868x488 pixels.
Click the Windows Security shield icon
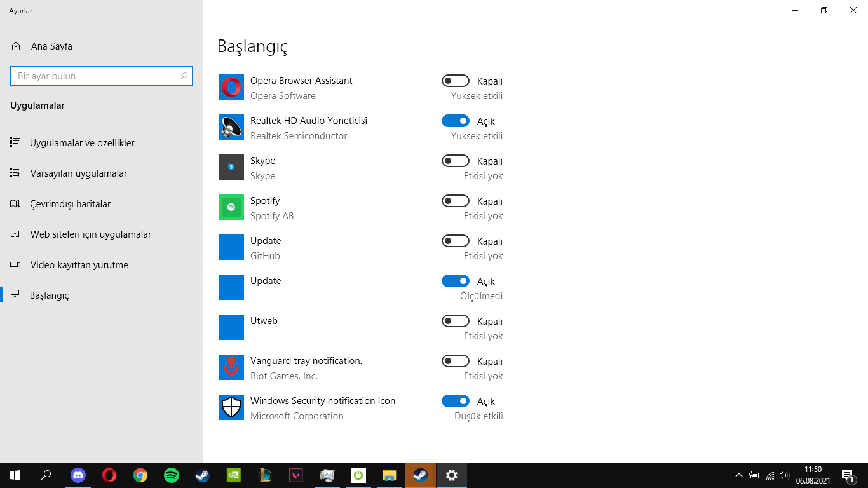(231, 407)
